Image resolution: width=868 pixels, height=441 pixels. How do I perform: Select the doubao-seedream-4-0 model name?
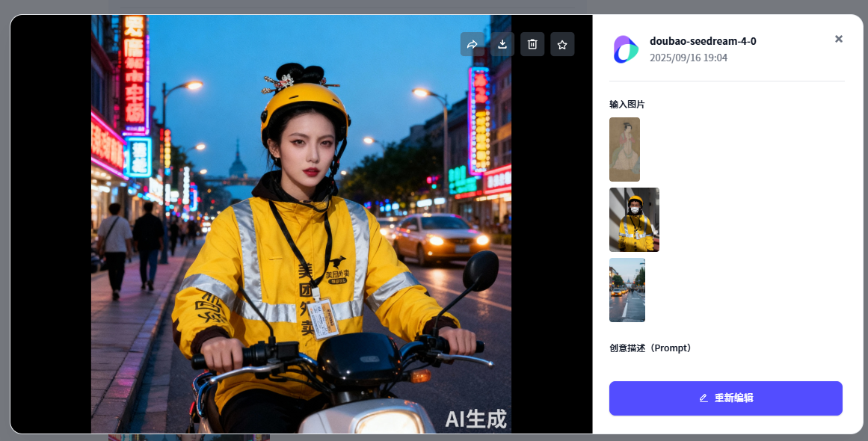pos(703,41)
